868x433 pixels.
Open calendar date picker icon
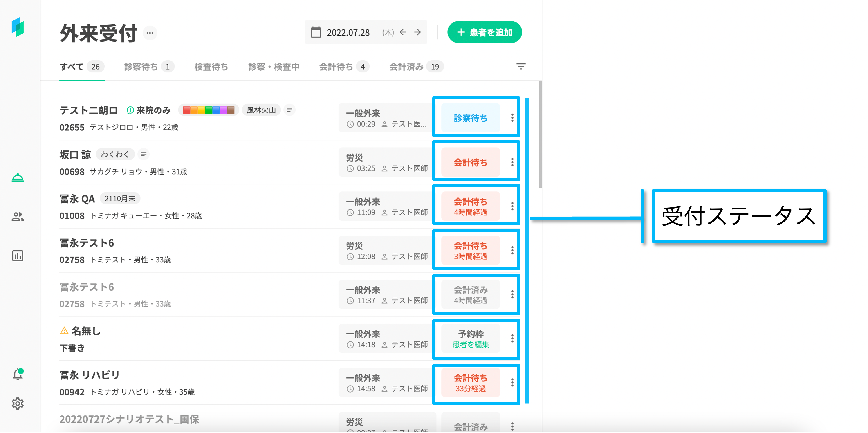tap(316, 32)
